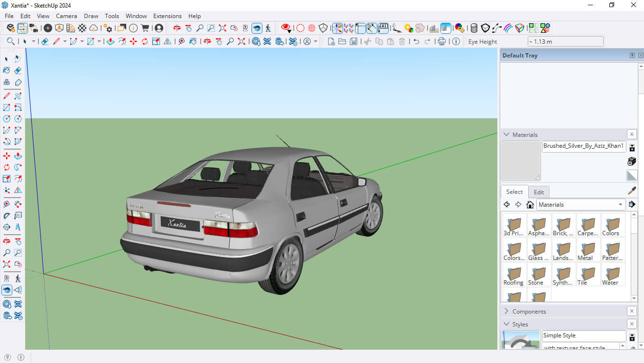The width and height of the screenshot is (644, 363).
Task: Open the Metal materials folder
Action: pyautogui.click(x=588, y=250)
